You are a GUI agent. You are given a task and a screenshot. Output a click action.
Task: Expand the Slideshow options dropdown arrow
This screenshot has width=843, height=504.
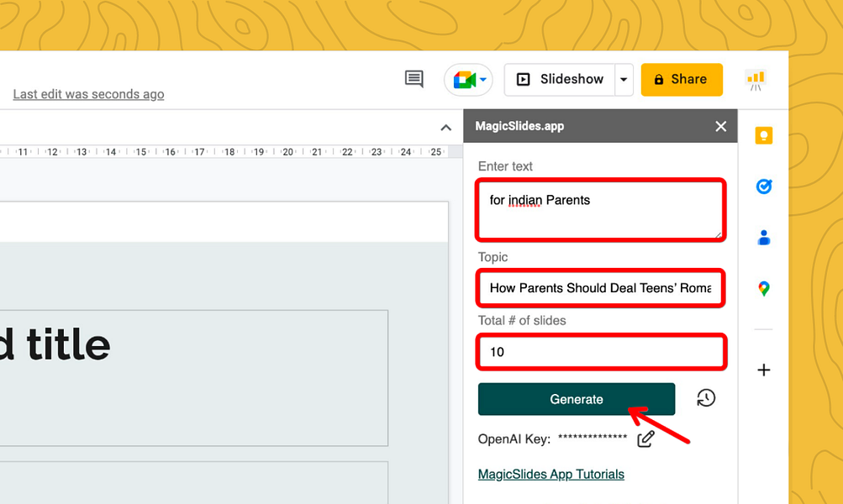click(624, 80)
